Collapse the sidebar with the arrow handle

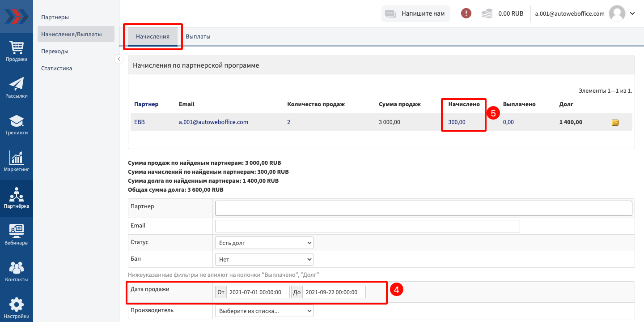click(119, 59)
